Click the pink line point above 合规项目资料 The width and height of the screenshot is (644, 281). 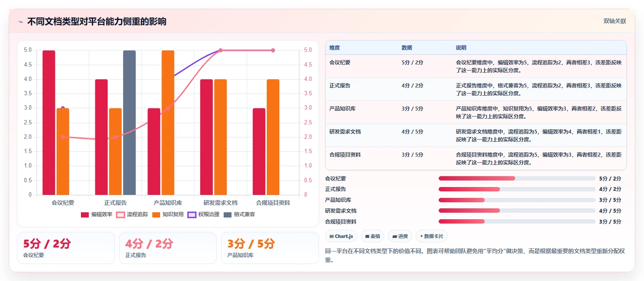tap(273, 50)
